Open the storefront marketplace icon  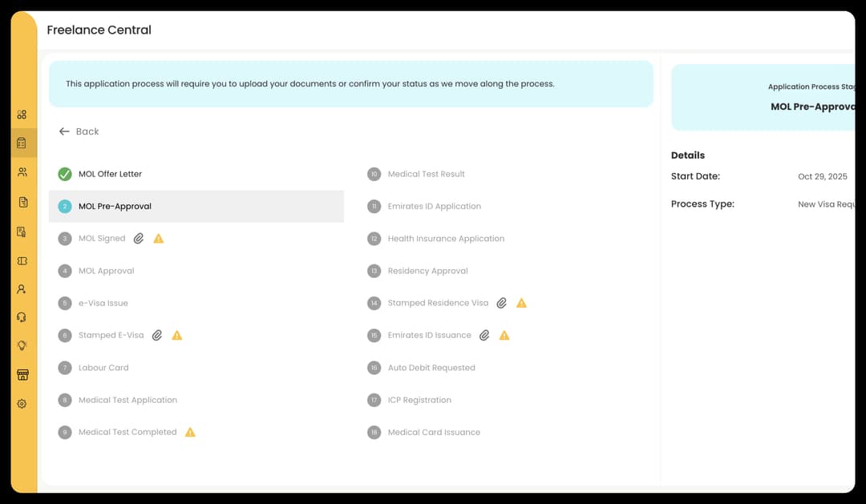22,375
